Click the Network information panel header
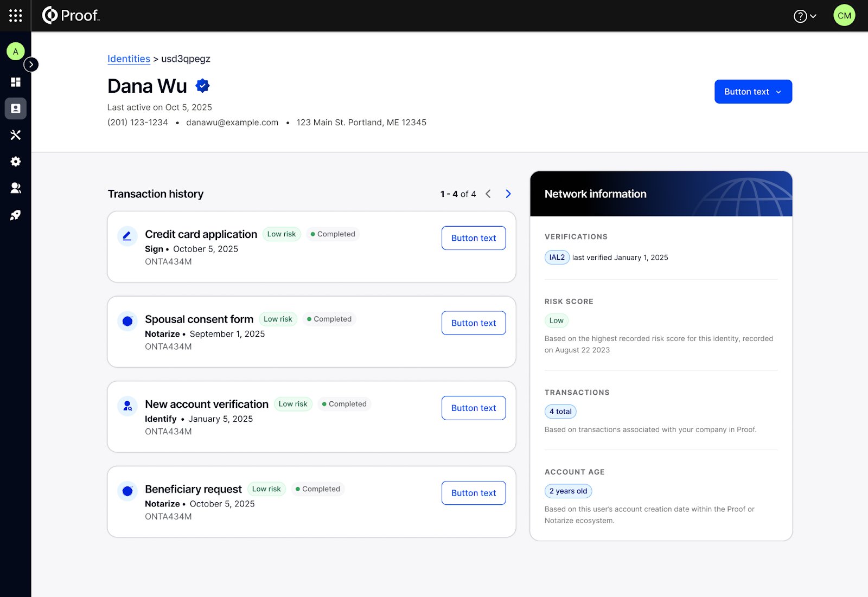Image resolution: width=868 pixels, height=597 pixels. pyautogui.click(x=661, y=194)
